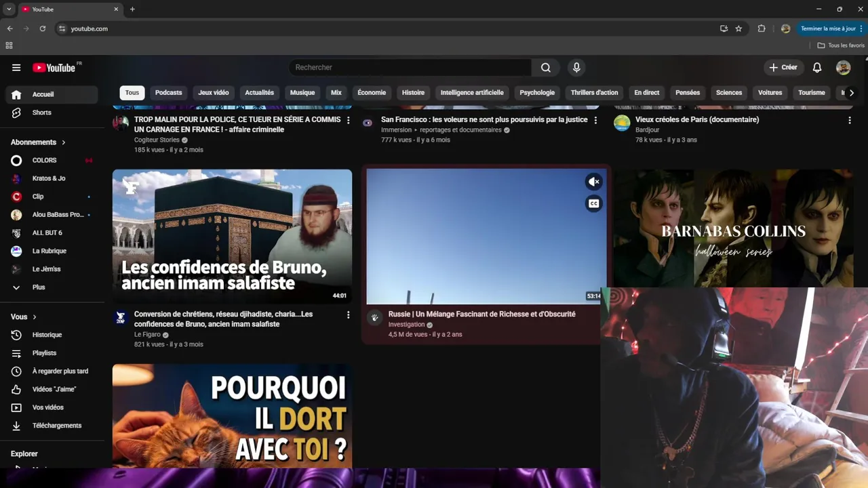The height and width of the screenshot is (488, 868).
Task: Click Le Figaro channel avatar
Action: [121, 318]
